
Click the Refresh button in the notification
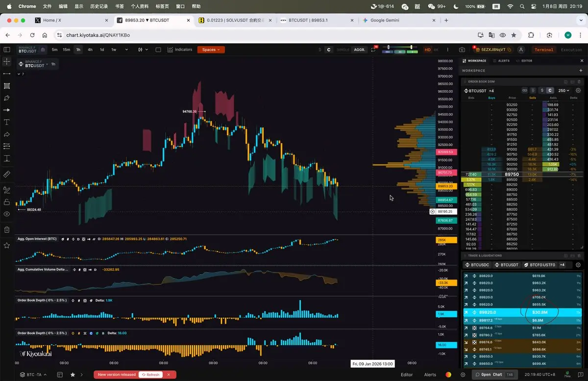[150, 375]
